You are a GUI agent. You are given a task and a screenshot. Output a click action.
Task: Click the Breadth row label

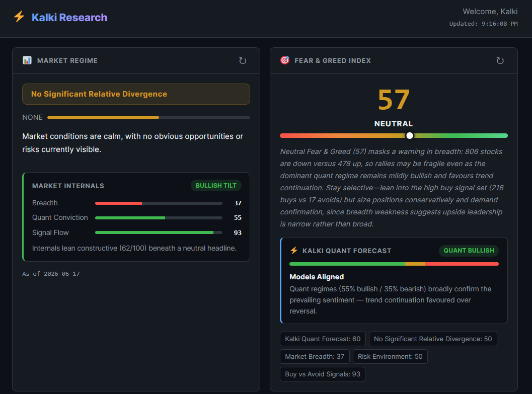pyautogui.click(x=45, y=203)
